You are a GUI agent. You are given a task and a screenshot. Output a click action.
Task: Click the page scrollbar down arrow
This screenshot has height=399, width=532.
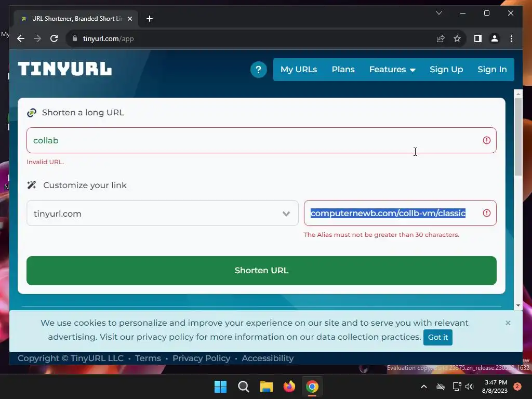click(518, 305)
